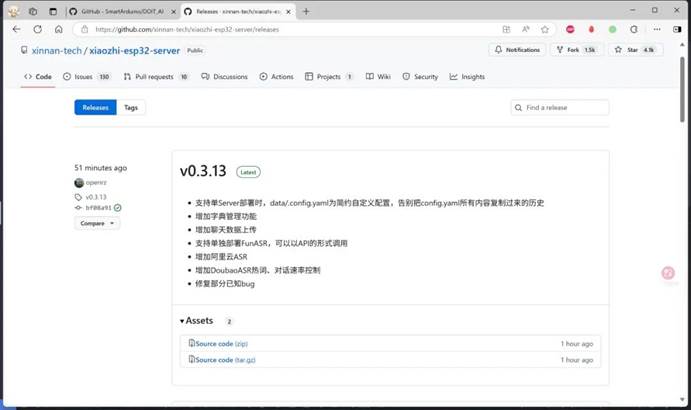The width and height of the screenshot is (691, 410).
Task: Select the Releases toggle button
Action: tap(95, 108)
